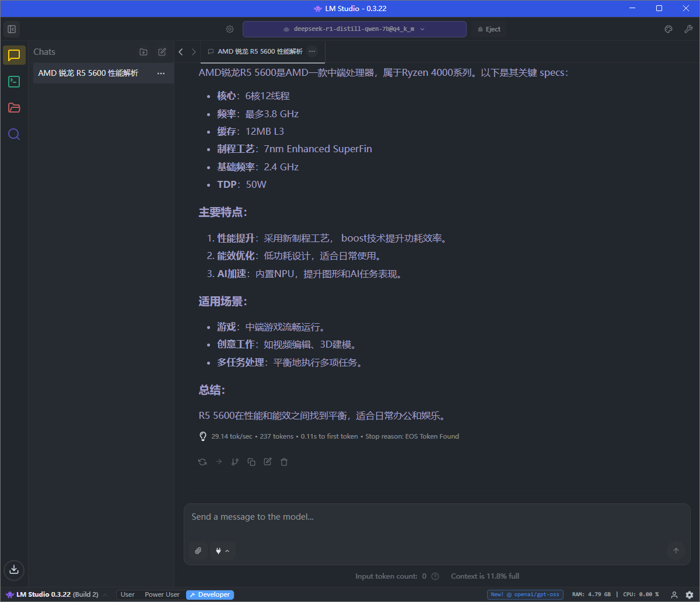Open the tab options ellipsis menu
The height and width of the screenshot is (602, 700).
(312, 51)
